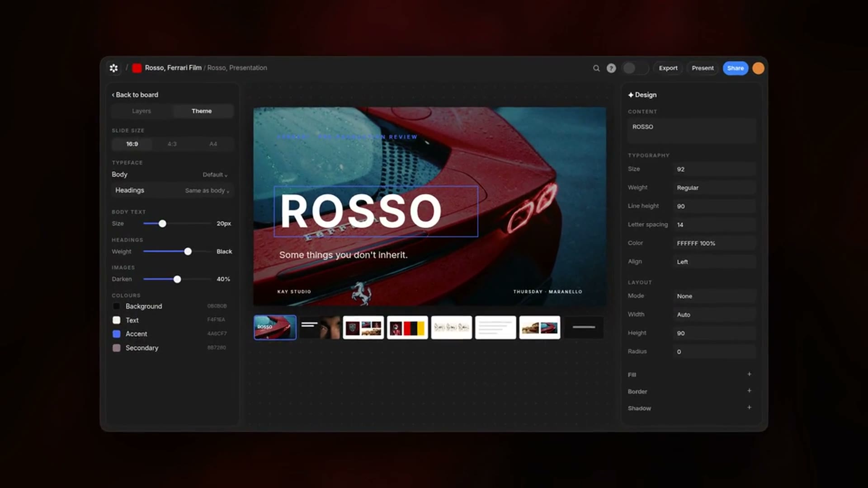Click Rosso, Presentation breadcrumb
The height and width of the screenshot is (488, 868).
click(x=237, y=68)
